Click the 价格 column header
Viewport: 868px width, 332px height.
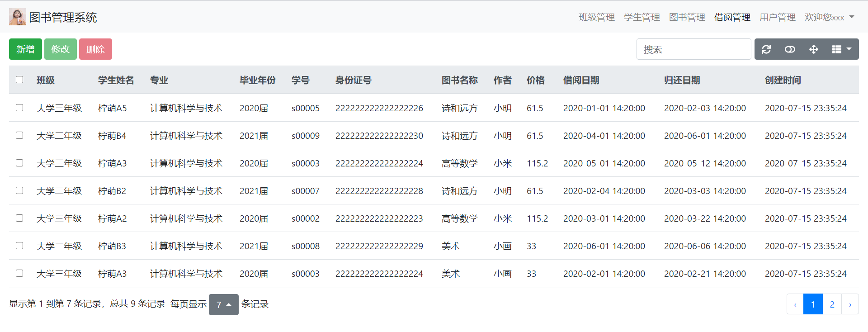point(536,80)
